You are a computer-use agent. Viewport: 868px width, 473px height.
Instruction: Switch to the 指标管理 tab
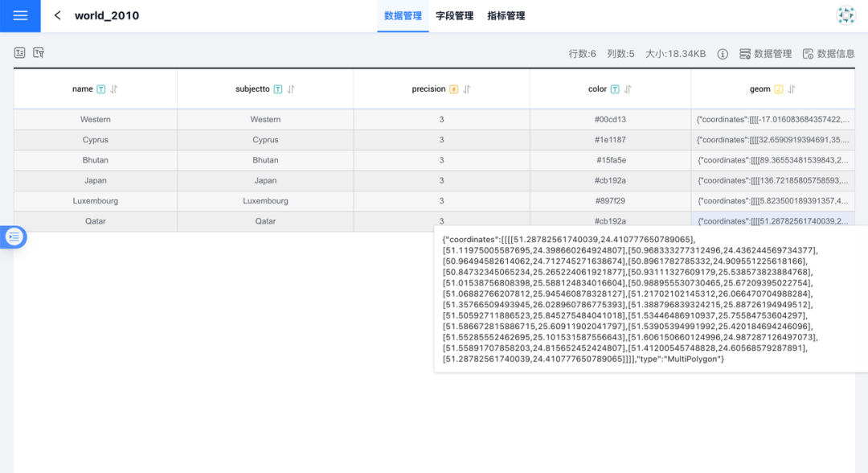(506, 16)
